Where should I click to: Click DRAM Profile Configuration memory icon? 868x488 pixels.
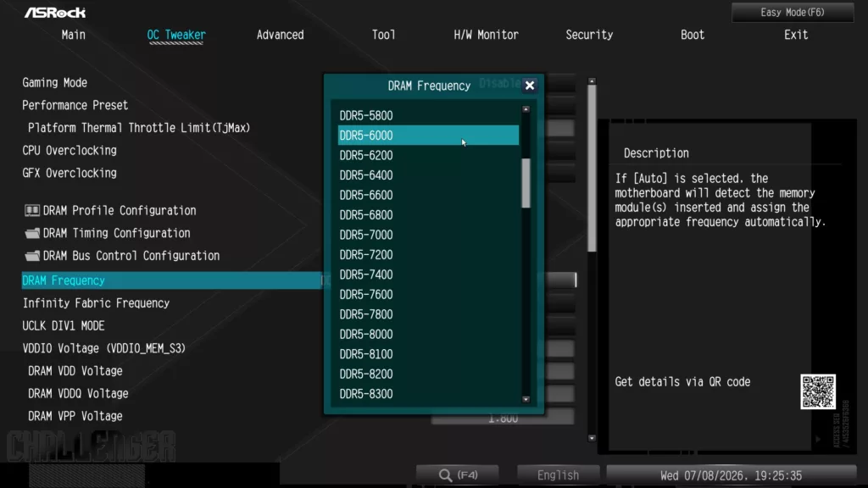tap(32, 210)
